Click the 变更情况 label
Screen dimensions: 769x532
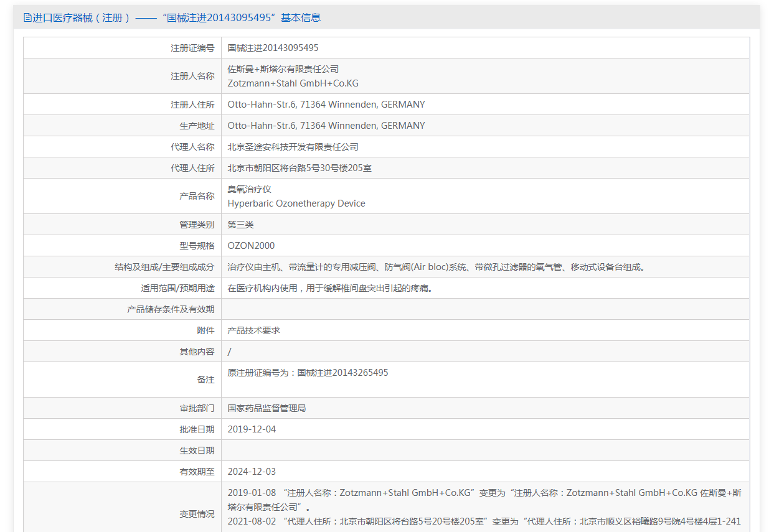(x=197, y=514)
